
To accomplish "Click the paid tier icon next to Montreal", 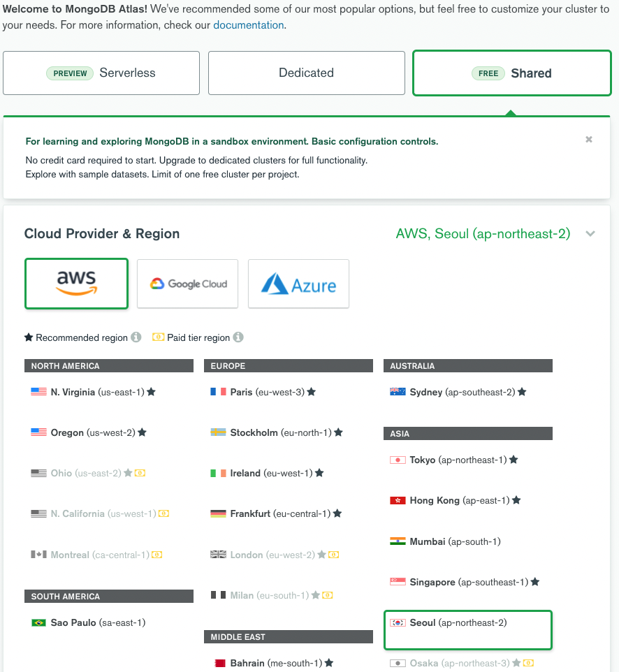I will 157,555.
